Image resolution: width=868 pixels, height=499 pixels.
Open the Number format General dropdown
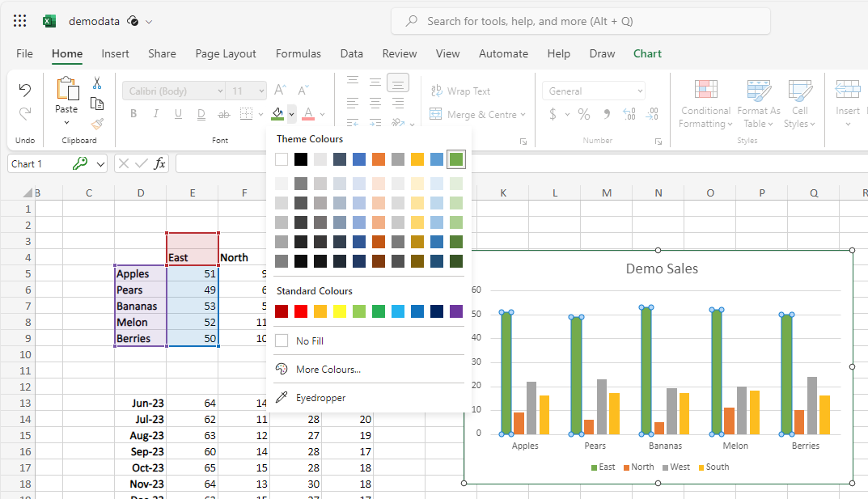point(594,91)
